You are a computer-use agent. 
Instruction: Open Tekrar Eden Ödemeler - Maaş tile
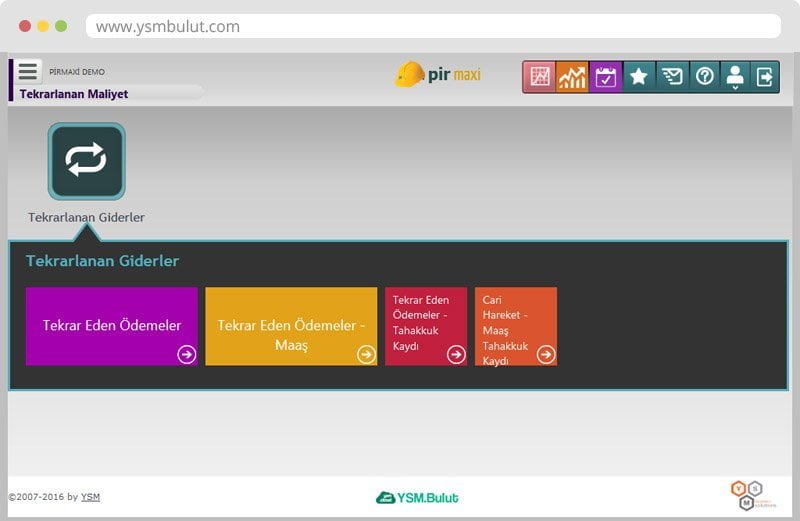click(x=291, y=326)
